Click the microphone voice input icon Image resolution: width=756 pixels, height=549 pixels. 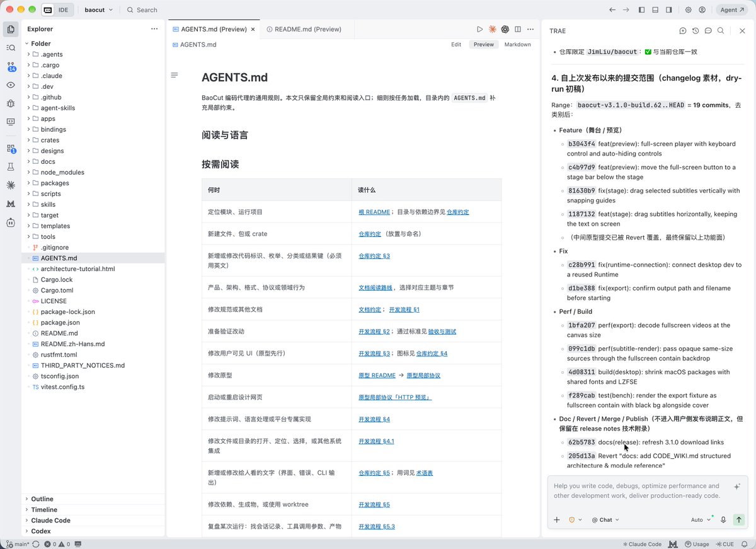click(x=723, y=520)
